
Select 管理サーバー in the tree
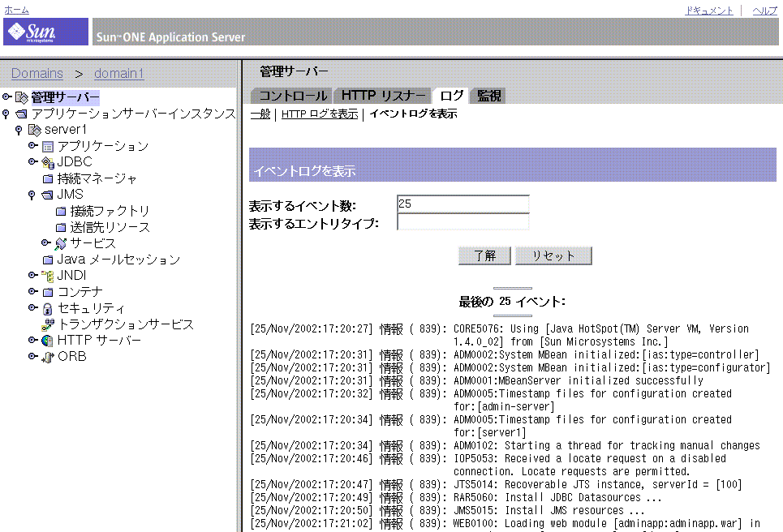coord(66,97)
